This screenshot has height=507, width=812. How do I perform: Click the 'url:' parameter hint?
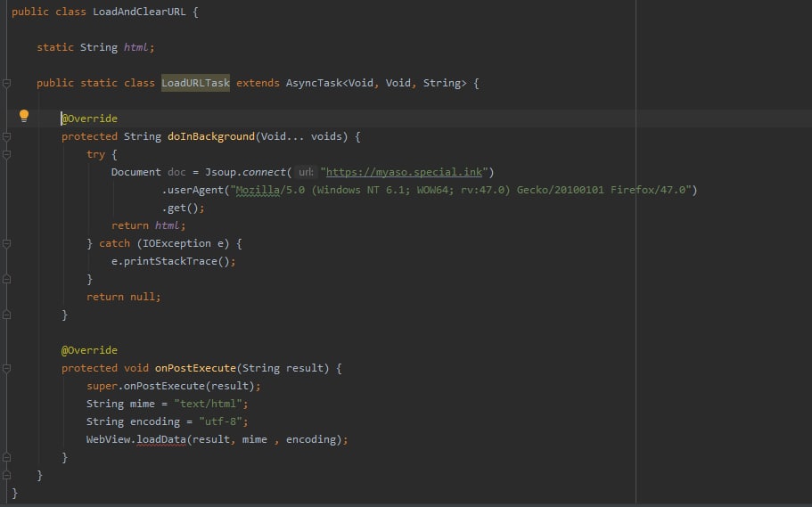(306, 172)
